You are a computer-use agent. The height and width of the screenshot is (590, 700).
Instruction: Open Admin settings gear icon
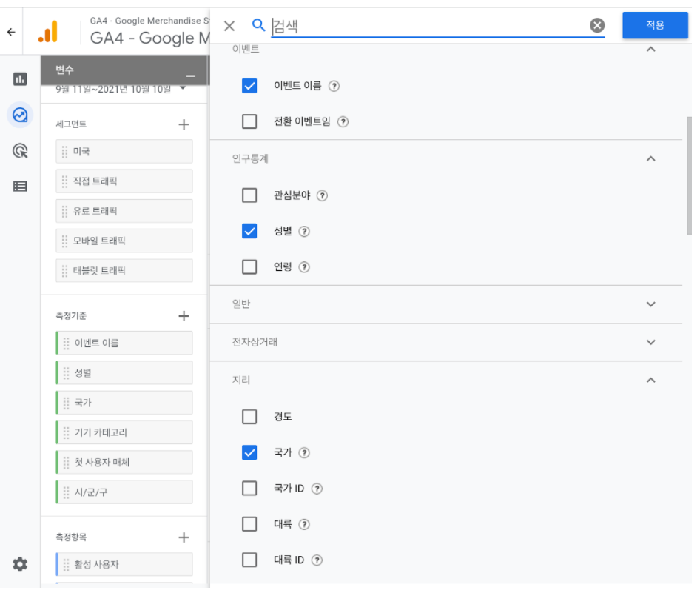20,564
